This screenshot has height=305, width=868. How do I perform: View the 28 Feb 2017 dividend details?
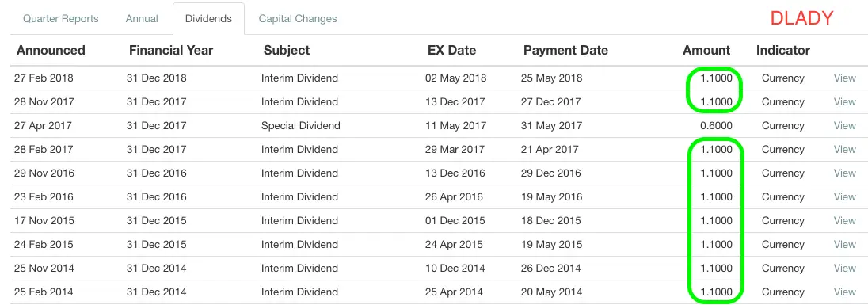point(845,150)
